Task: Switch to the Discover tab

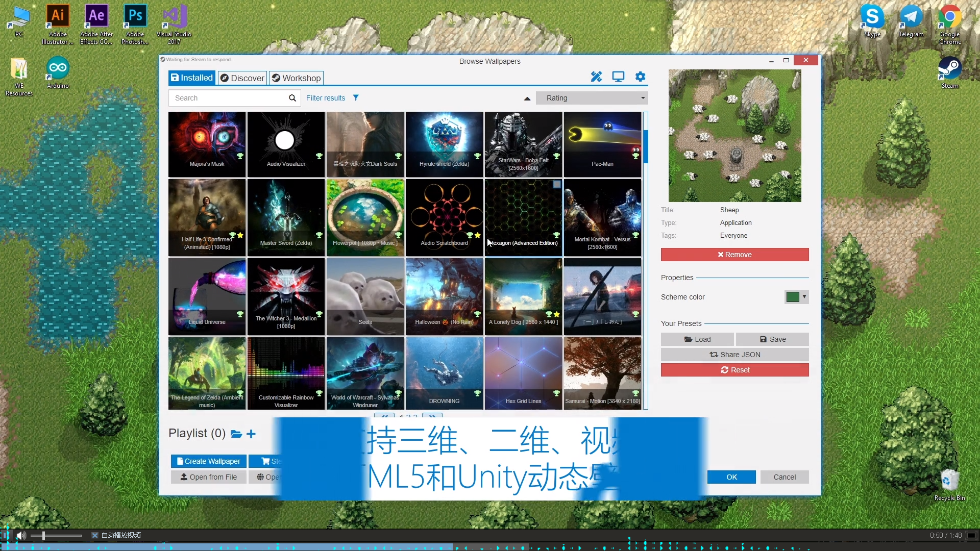Action: tap(242, 78)
